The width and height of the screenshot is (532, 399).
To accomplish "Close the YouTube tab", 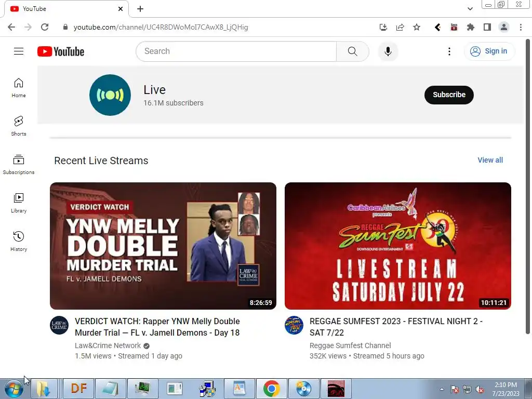I will click(121, 9).
